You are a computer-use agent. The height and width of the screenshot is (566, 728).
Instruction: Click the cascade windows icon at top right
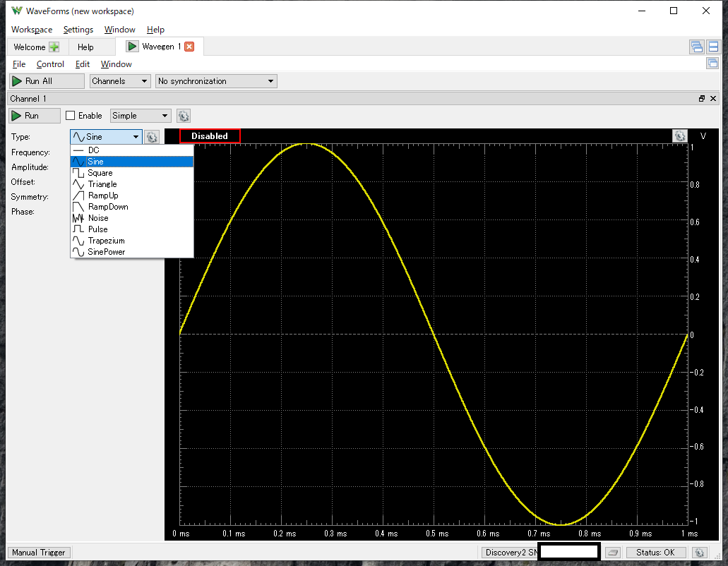click(696, 47)
